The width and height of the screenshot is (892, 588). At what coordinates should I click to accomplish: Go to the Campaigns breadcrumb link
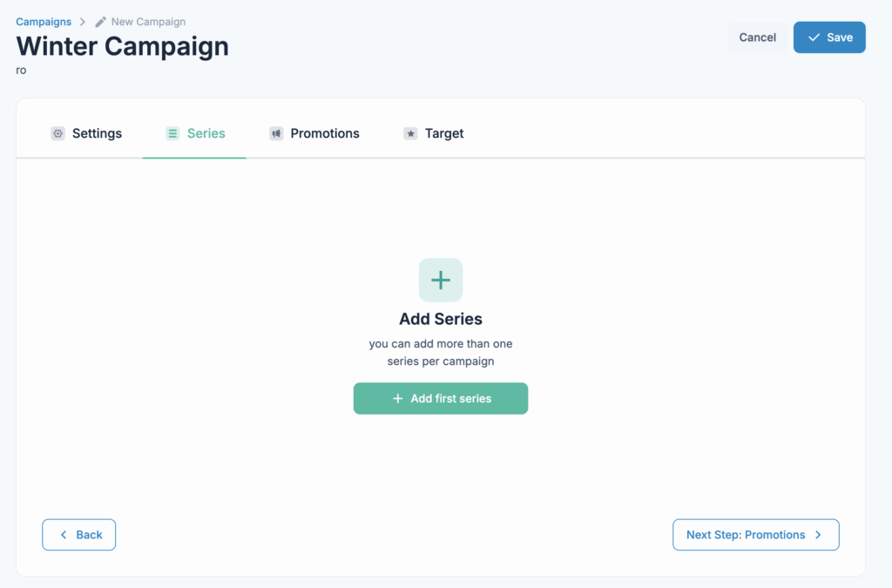[44, 22]
